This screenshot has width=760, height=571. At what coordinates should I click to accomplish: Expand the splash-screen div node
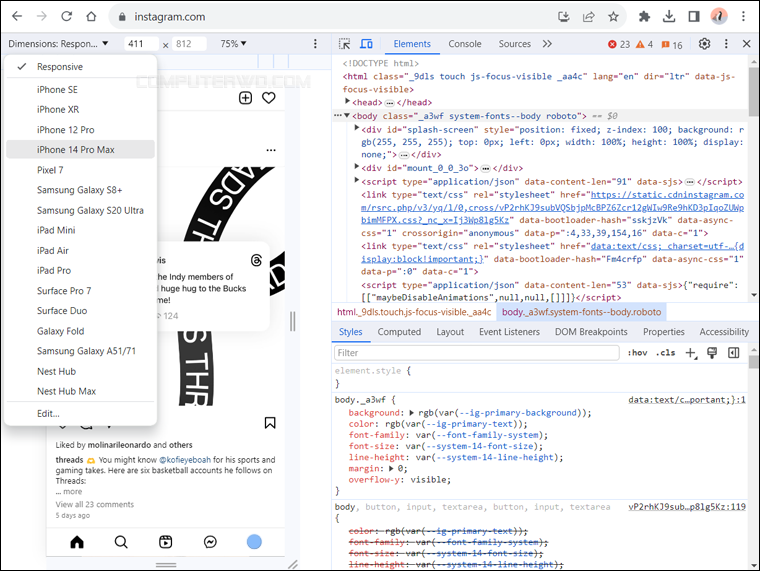tap(357, 128)
